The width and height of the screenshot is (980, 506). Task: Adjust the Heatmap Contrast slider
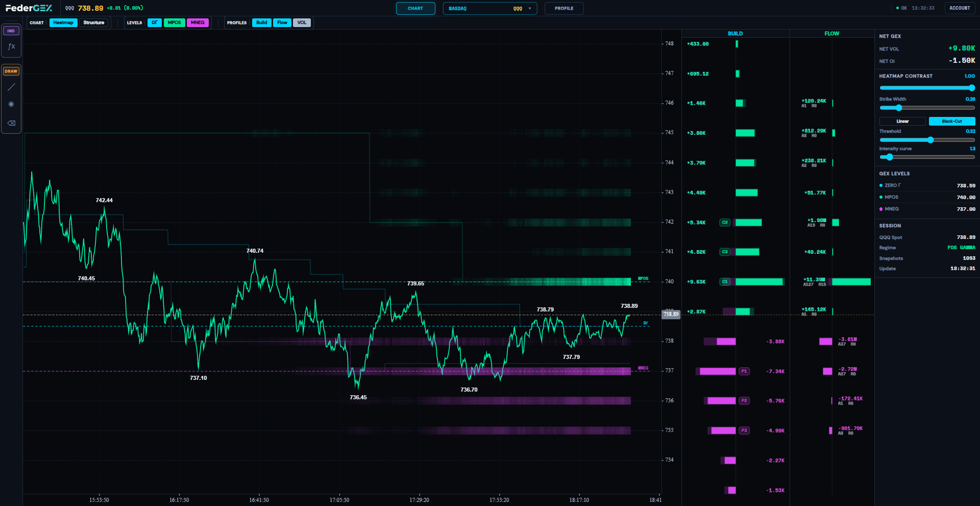tap(927, 88)
